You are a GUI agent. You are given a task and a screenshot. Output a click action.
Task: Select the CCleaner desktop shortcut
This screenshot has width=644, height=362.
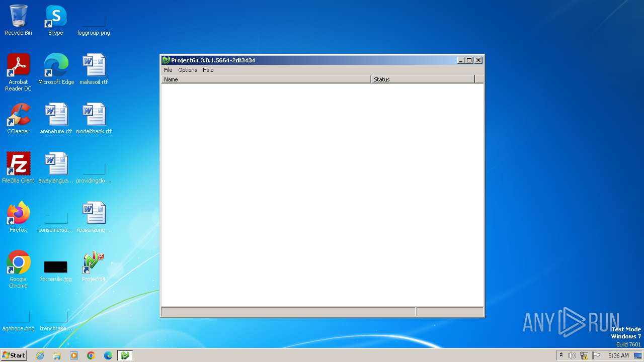tap(18, 119)
